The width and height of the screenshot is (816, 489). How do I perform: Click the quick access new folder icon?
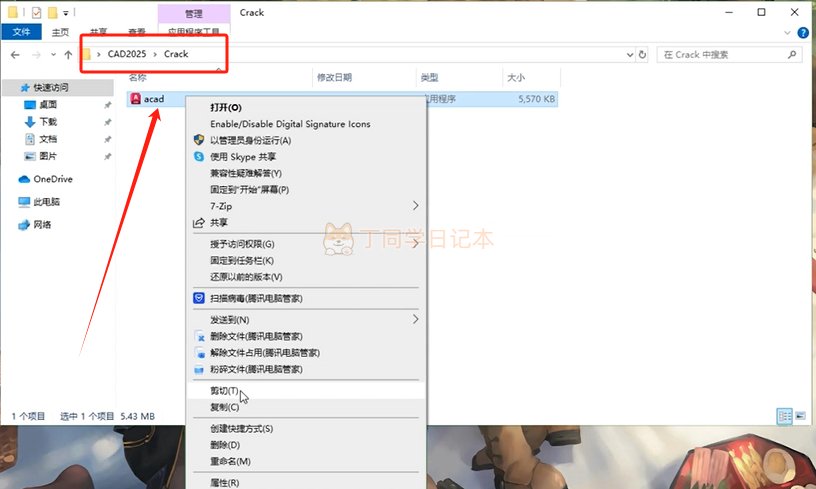pos(53,12)
